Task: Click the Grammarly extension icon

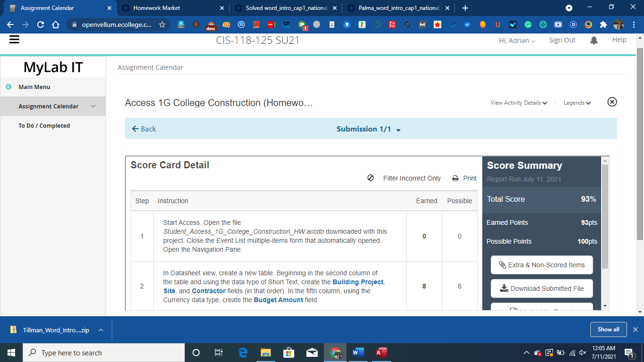Action: (x=528, y=25)
